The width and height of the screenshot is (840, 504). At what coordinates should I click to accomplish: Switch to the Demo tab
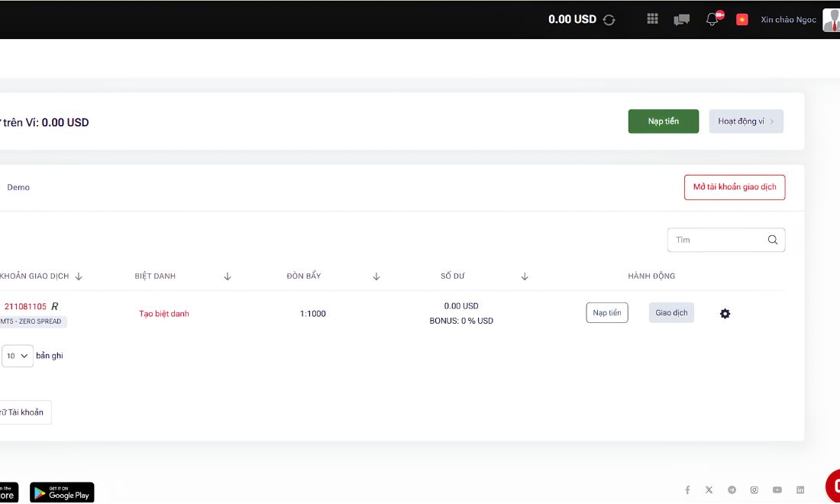(x=18, y=187)
